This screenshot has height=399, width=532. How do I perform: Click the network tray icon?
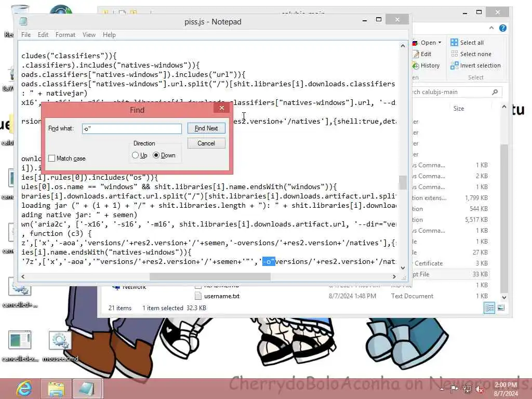[467, 389]
